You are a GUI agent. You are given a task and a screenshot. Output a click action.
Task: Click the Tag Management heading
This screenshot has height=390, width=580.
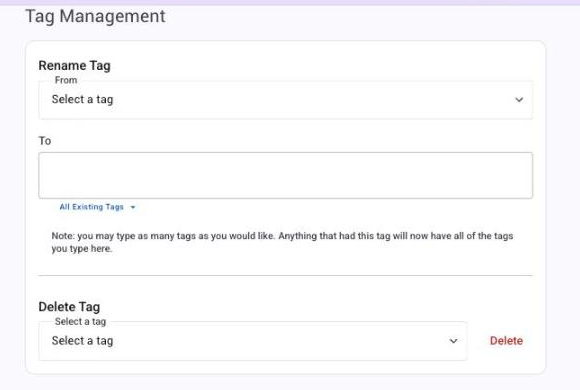[x=95, y=17]
